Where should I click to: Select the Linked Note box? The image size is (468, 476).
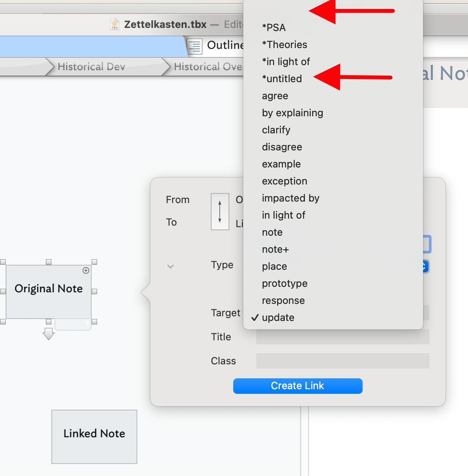(x=94, y=436)
